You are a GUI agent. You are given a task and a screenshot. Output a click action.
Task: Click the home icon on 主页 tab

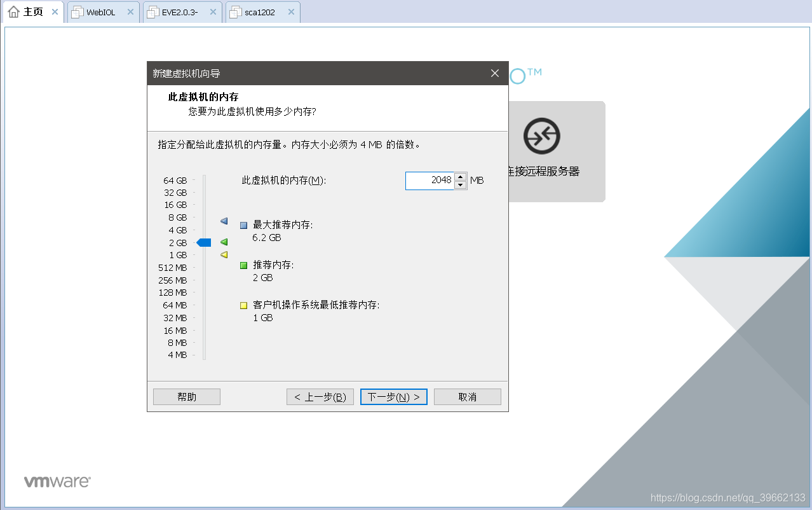tap(14, 12)
